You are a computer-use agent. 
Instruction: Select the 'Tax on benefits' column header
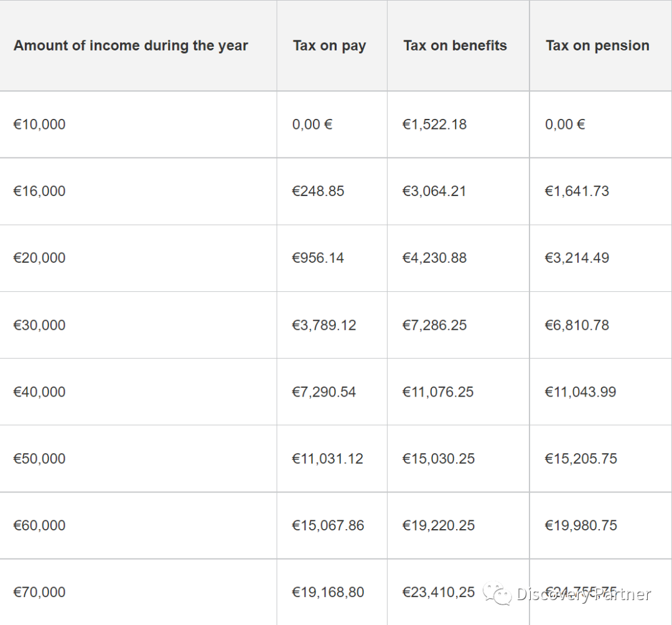coord(455,45)
